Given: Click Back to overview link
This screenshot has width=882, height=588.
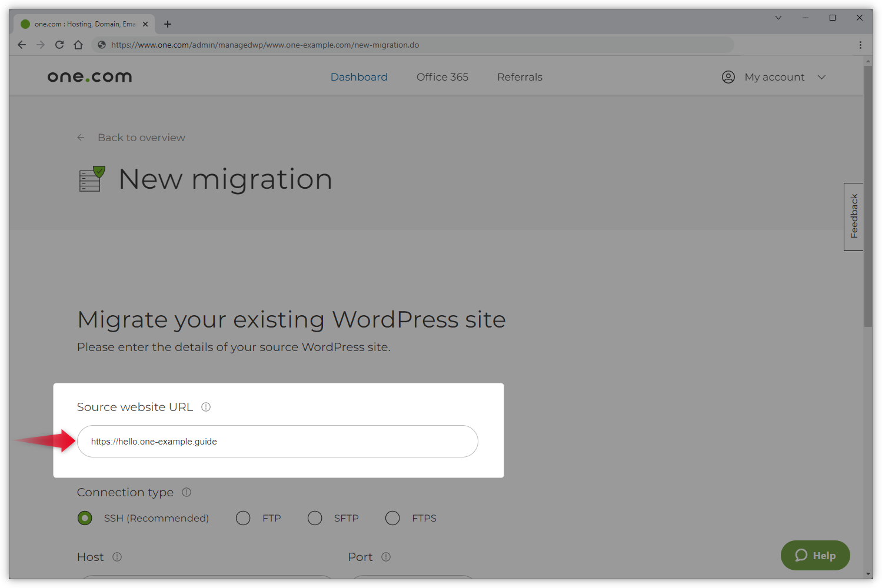Looking at the screenshot, I should (x=141, y=138).
